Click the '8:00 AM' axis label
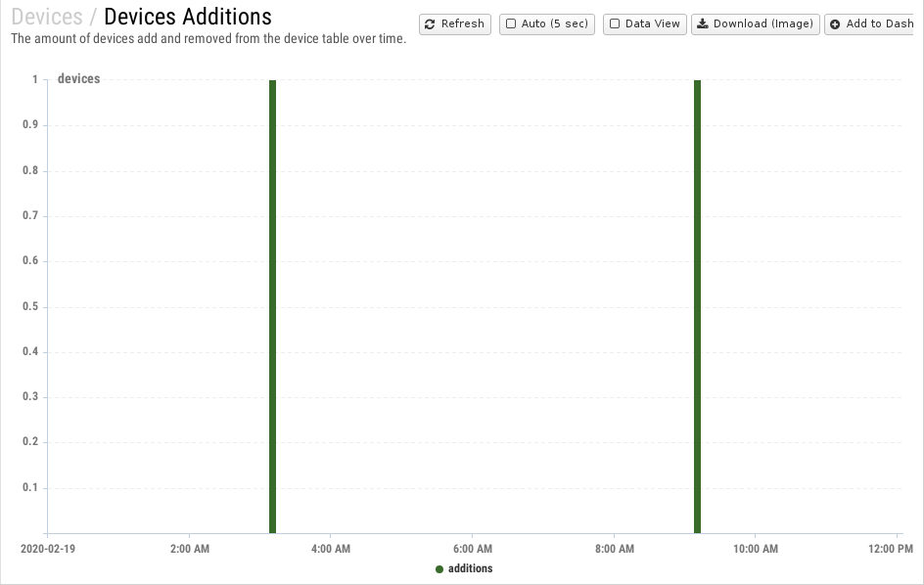This screenshot has width=924, height=585. point(615,549)
